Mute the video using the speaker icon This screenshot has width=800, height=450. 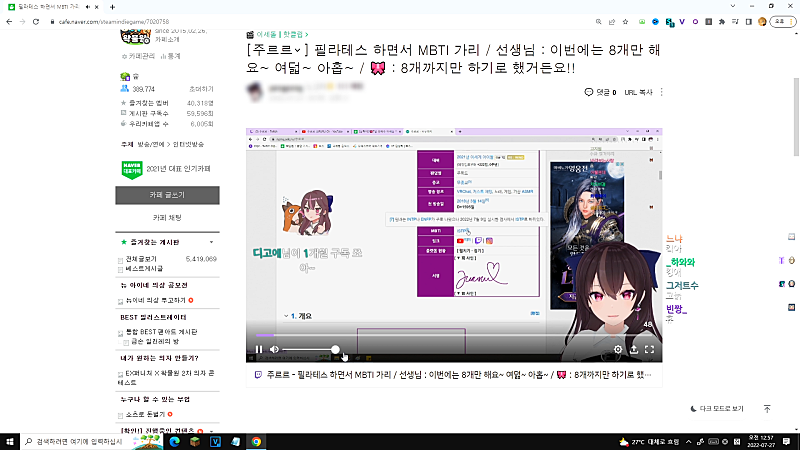coord(274,349)
